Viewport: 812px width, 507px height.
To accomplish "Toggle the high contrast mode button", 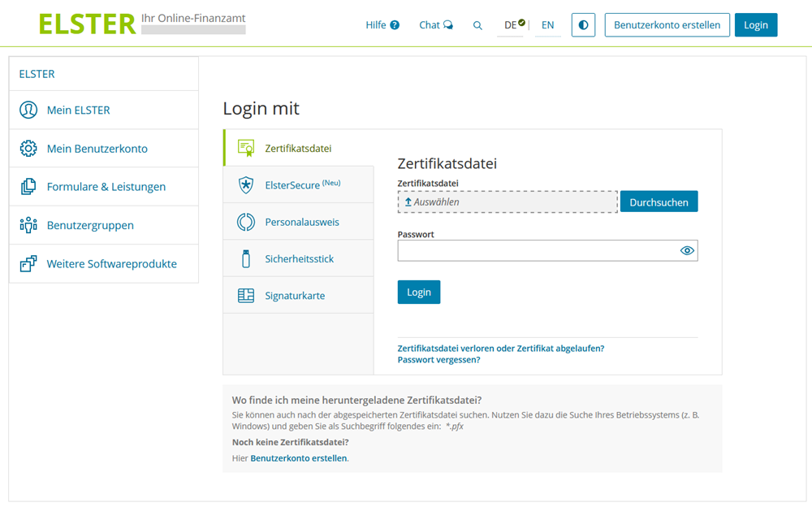I will coord(583,25).
